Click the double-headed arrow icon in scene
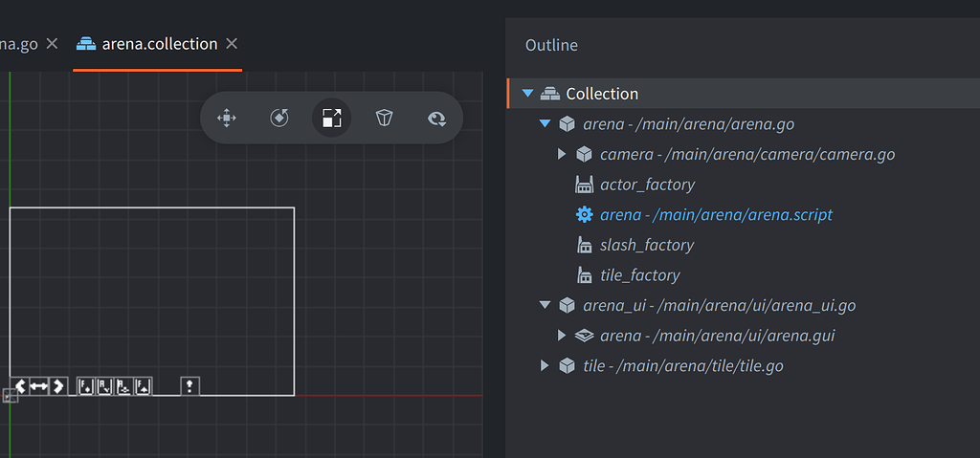Viewport: 980px width, 458px height. pyautogui.click(x=39, y=386)
